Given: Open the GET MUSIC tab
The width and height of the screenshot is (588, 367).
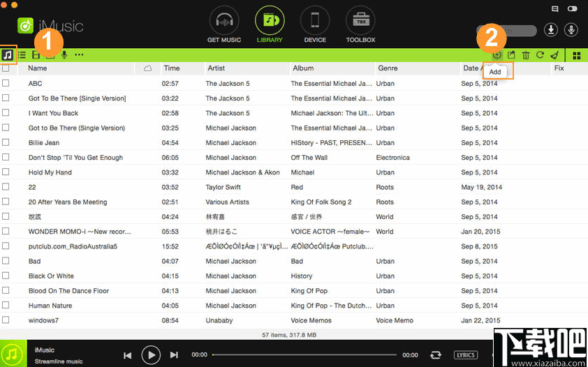Looking at the screenshot, I should 224,24.
